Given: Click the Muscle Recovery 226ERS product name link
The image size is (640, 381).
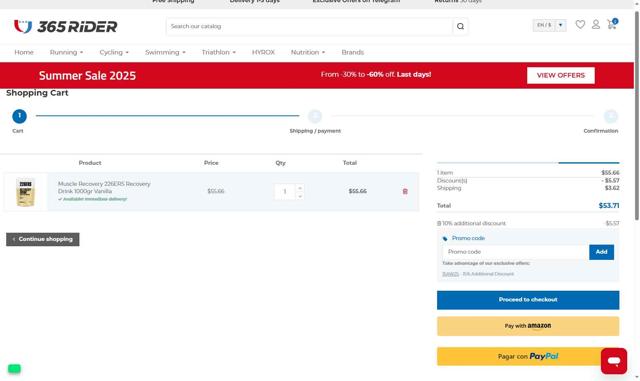Looking at the screenshot, I should (x=104, y=187).
